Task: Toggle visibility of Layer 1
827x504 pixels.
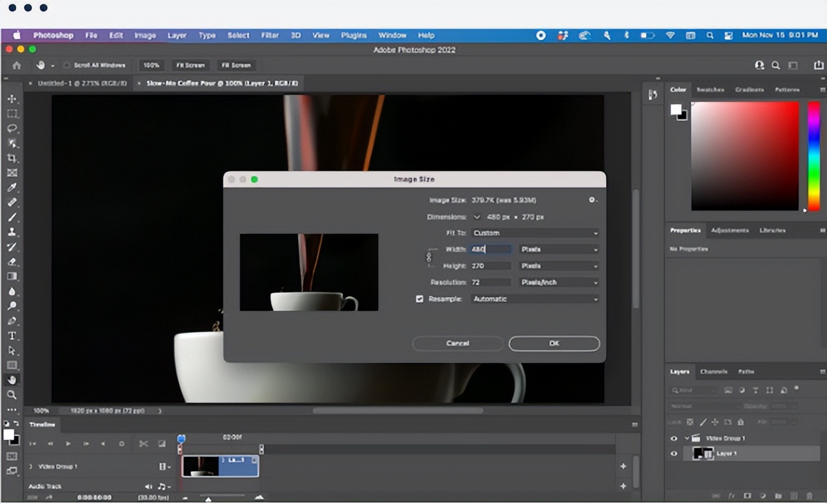Action: coord(674,454)
